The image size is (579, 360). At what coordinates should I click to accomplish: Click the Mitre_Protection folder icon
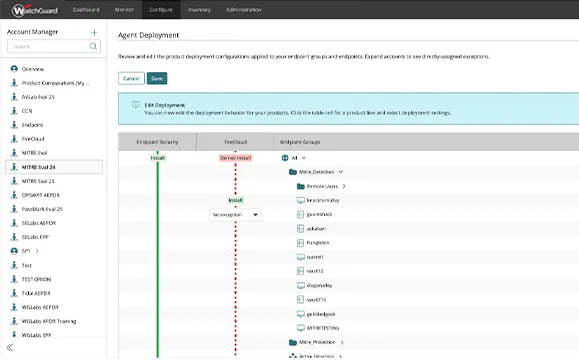pyautogui.click(x=293, y=343)
